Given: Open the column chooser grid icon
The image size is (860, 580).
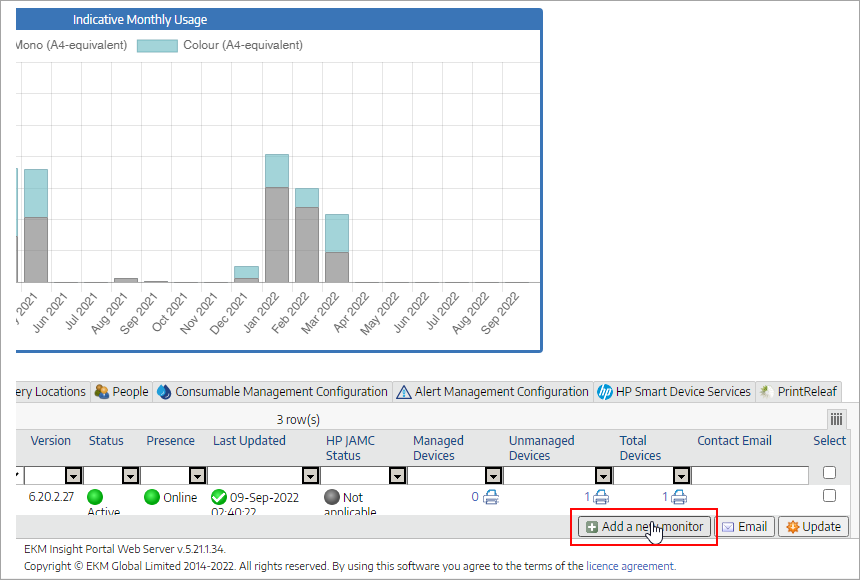Looking at the screenshot, I should click(836, 419).
